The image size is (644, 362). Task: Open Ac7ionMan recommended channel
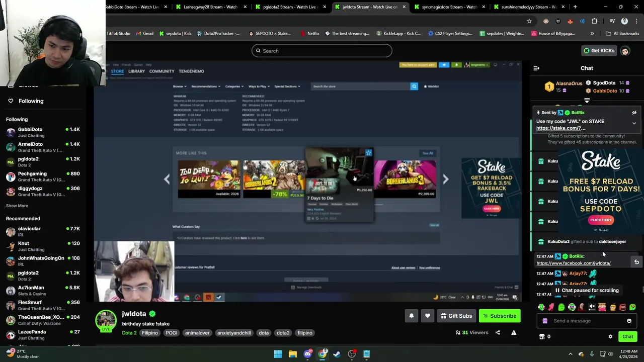click(43, 291)
